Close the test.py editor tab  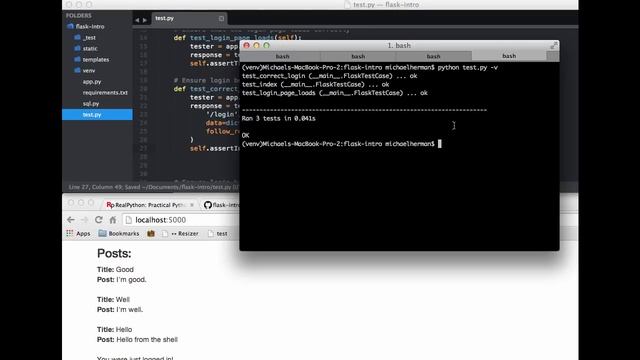pos(221,18)
